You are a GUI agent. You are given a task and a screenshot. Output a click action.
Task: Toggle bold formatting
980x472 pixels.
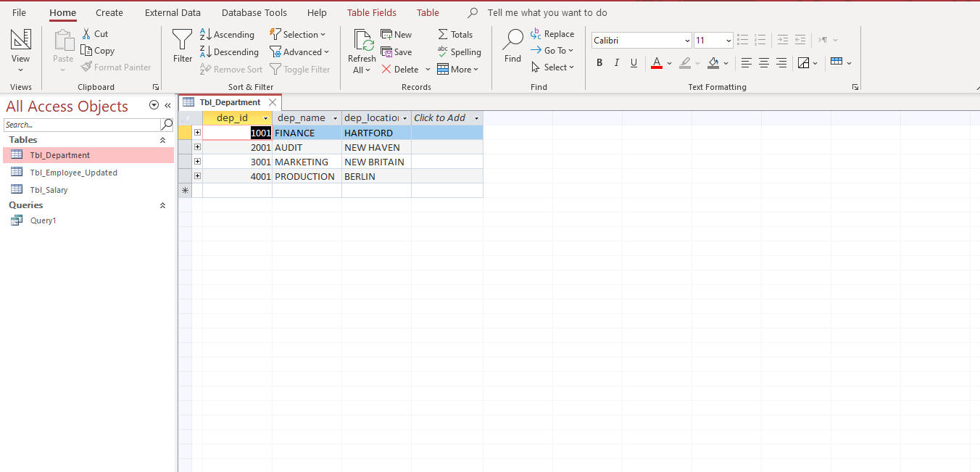coord(599,63)
